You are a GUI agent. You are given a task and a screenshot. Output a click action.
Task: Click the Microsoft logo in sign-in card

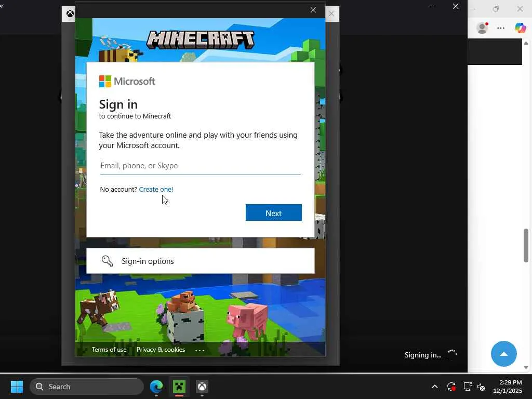click(x=127, y=81)
